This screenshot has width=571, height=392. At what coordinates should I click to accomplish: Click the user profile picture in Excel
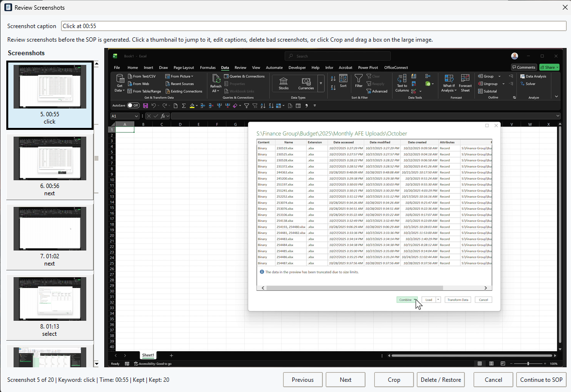515,56
